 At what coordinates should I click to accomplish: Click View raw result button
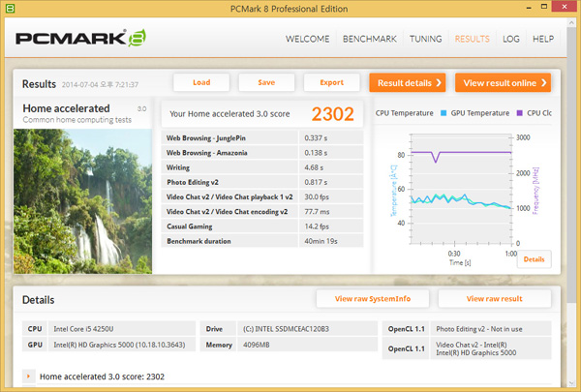pyautogui.click(x=494, y=299)
